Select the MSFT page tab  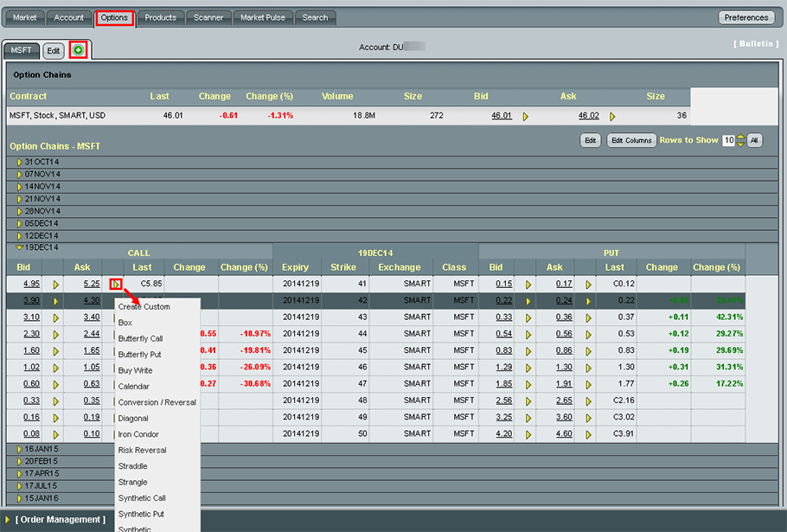coord(21,50)
